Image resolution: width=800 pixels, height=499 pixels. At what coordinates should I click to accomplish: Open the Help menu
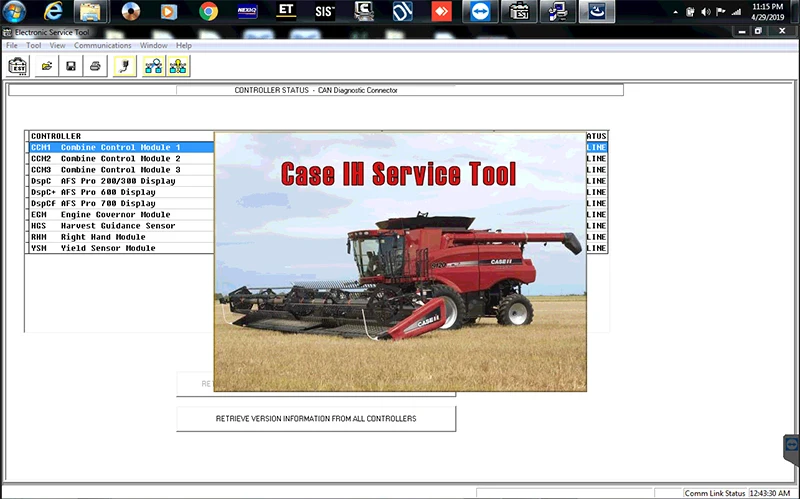coord(184,45)
